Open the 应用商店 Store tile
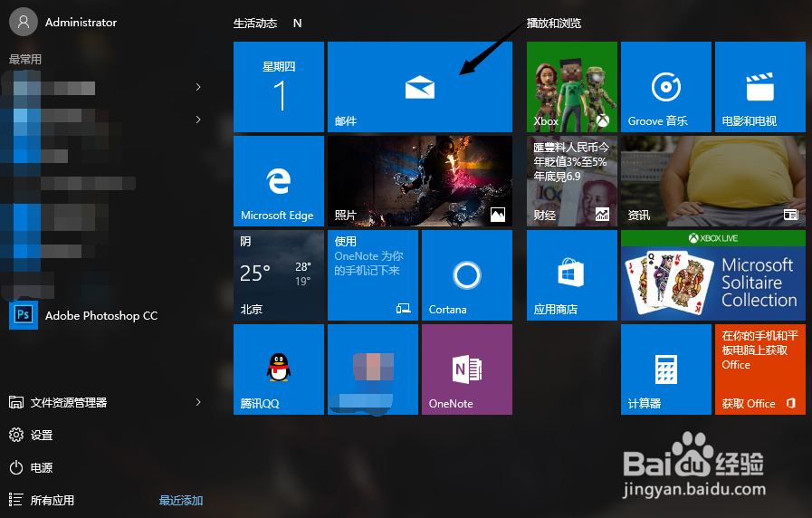 tap(572, 275)
